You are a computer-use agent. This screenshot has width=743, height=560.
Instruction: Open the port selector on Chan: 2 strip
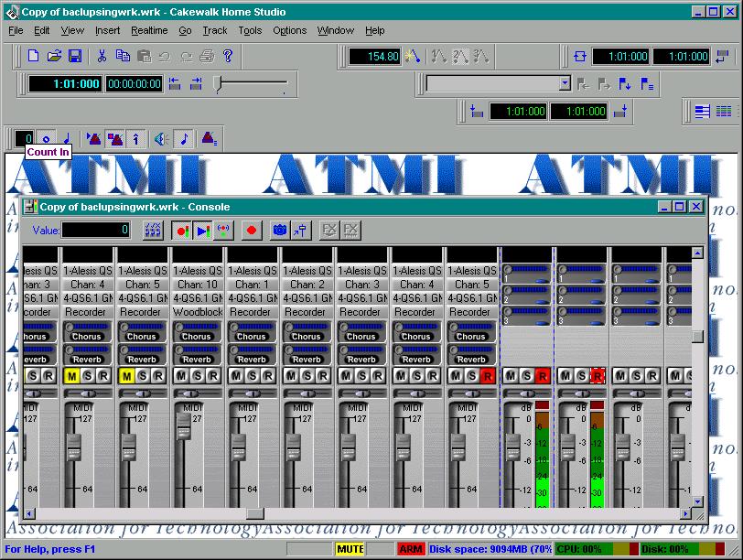coord(307,271)
